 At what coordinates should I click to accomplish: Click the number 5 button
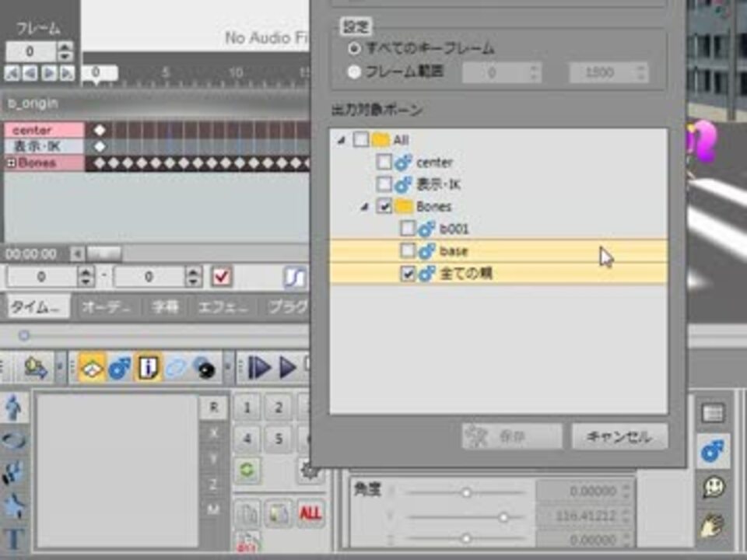pos(279,439)
